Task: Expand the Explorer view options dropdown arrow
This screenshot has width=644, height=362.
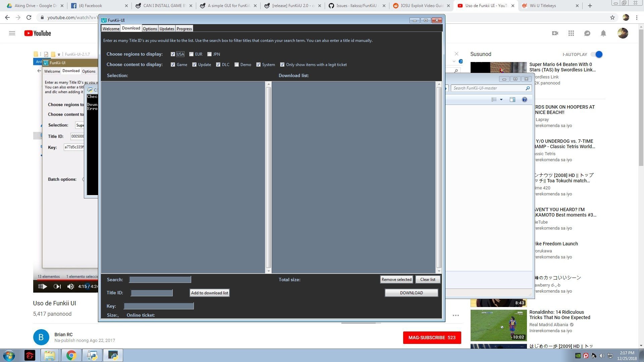Action: click(501, 100)
